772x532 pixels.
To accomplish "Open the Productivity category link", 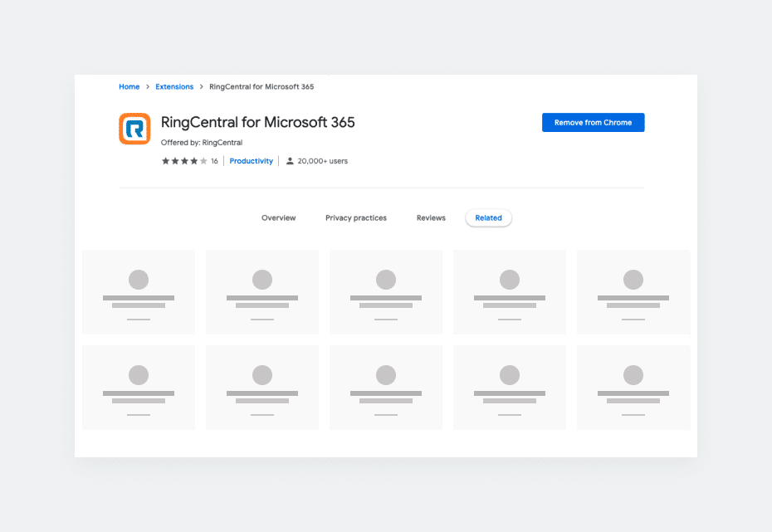I will (x=251, y=161).
